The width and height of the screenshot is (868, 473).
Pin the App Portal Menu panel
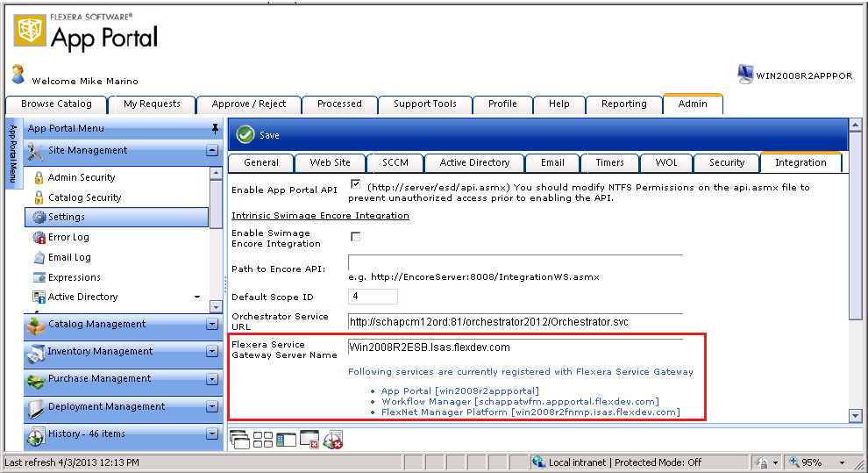(215, 128)
